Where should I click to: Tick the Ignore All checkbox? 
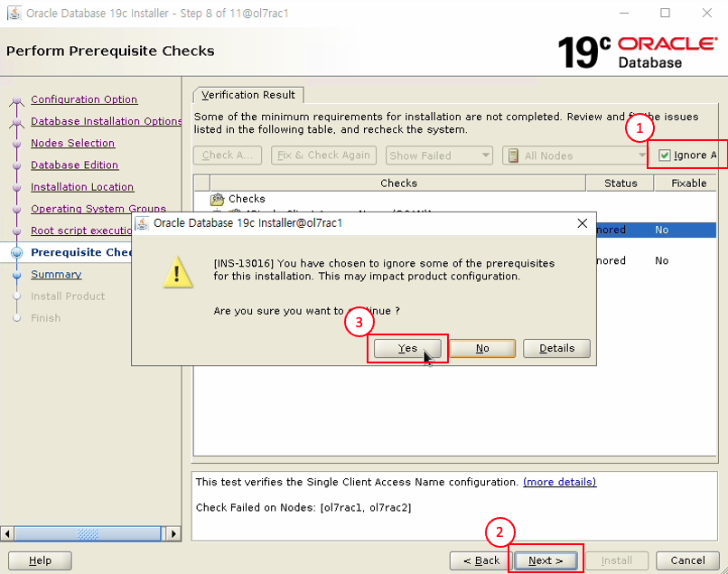(x=665, y=155)
